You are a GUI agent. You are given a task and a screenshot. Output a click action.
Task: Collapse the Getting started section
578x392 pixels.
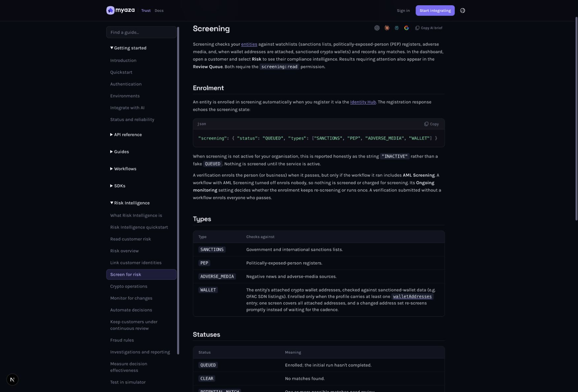pos(128,48)
